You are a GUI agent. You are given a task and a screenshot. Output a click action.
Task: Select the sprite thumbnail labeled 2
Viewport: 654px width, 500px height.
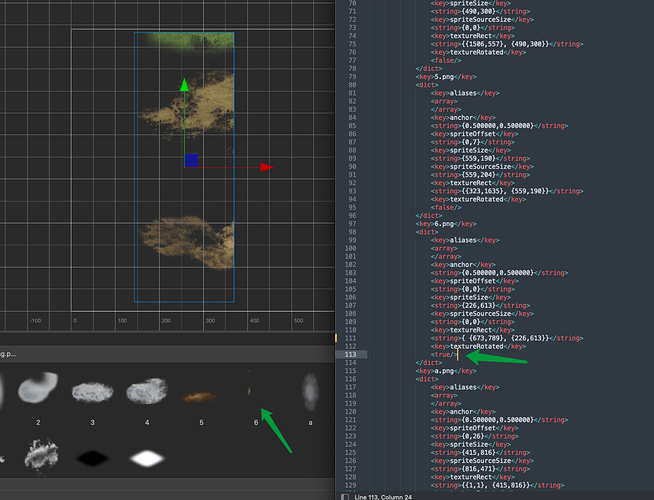tap(38, 388)
